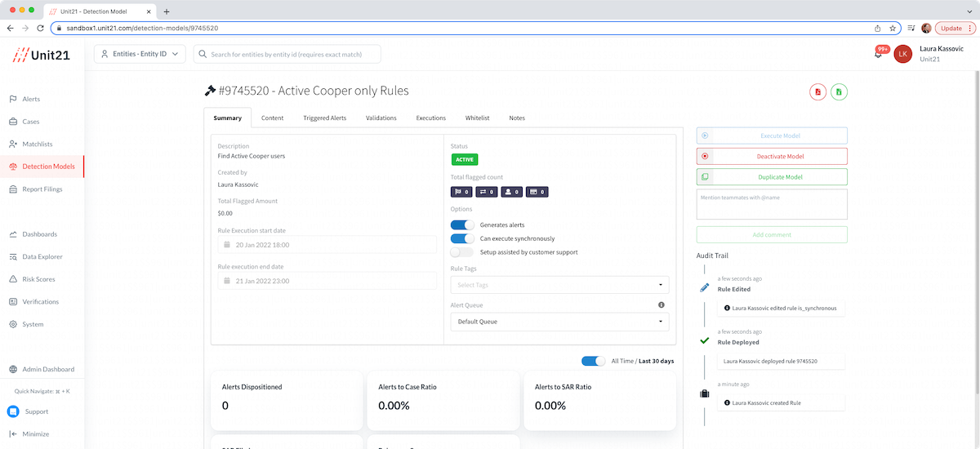Click browser share icon
This screenshot has width=980, height=449.
tap(877, 28)
